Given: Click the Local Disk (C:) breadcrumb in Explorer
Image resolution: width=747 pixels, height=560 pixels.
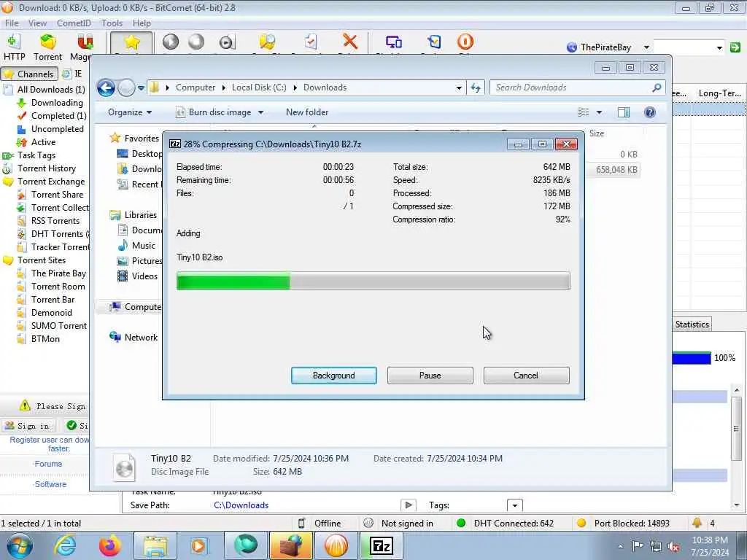Looking at the screenshot, I should [259, 87].
